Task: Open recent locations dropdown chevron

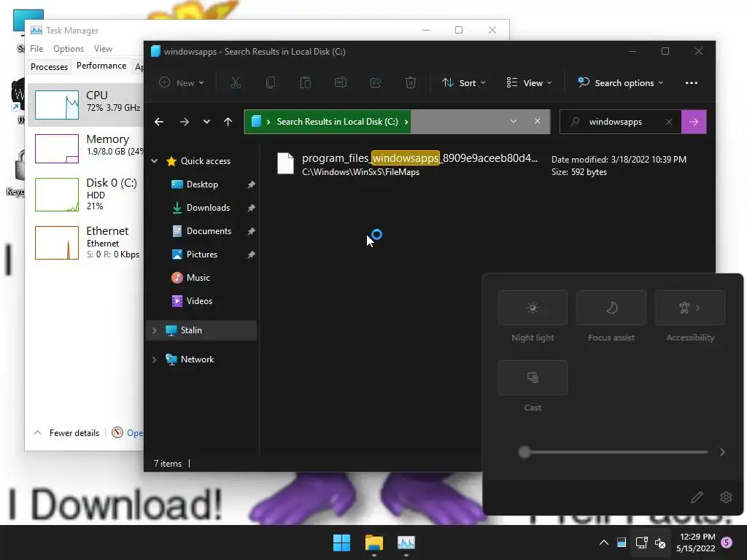Action: [x=206, y=122]
